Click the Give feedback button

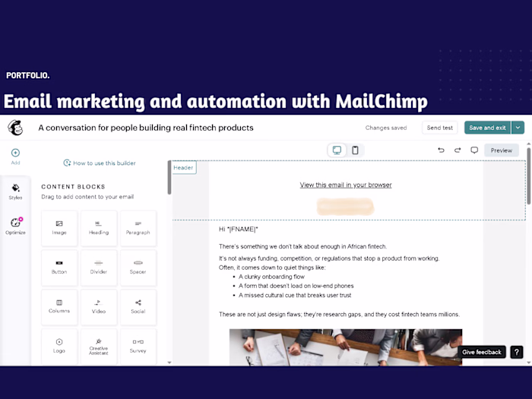click(482, 352)
